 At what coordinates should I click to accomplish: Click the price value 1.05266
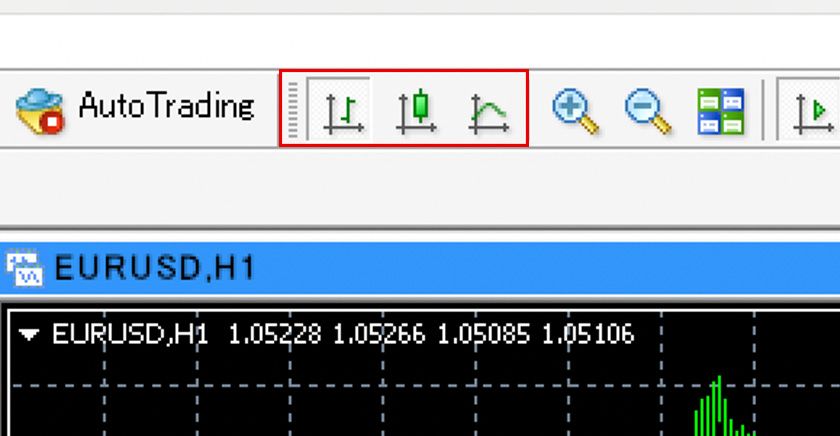[x=379, y=334]
